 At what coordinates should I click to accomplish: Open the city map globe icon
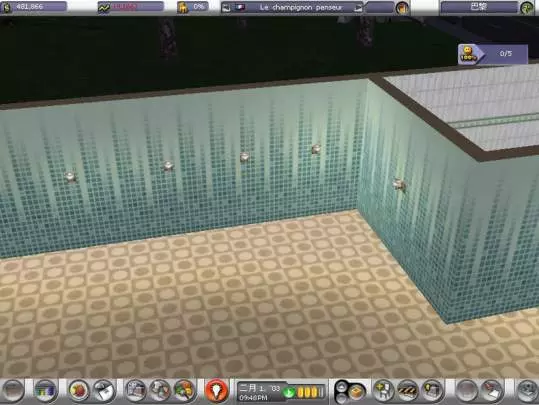click(527, 8)
